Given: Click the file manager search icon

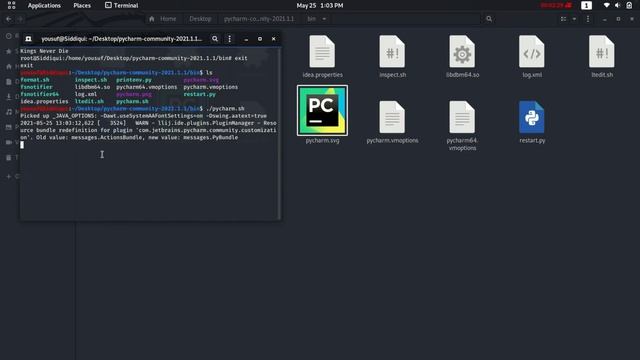Looking at the screenshot, I should [489, 19].
